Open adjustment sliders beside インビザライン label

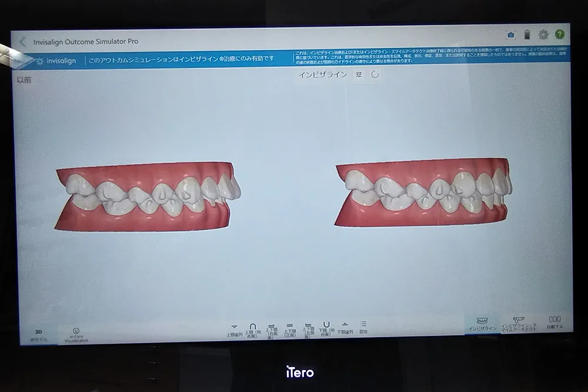(x=359, y=75)
